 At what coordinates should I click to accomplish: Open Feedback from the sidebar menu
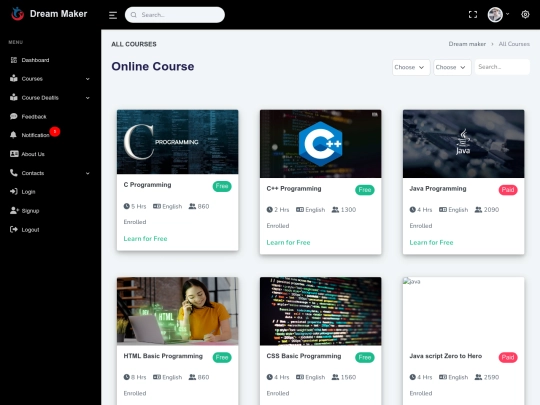(x=34, y=117)
